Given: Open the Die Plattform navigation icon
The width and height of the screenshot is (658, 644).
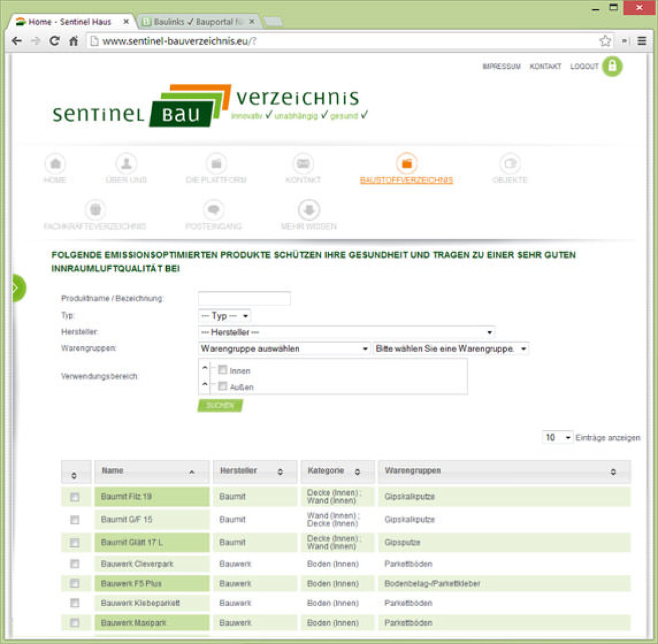Looking at the screenshot, I should pyautogui.click(x=216, y=163).
